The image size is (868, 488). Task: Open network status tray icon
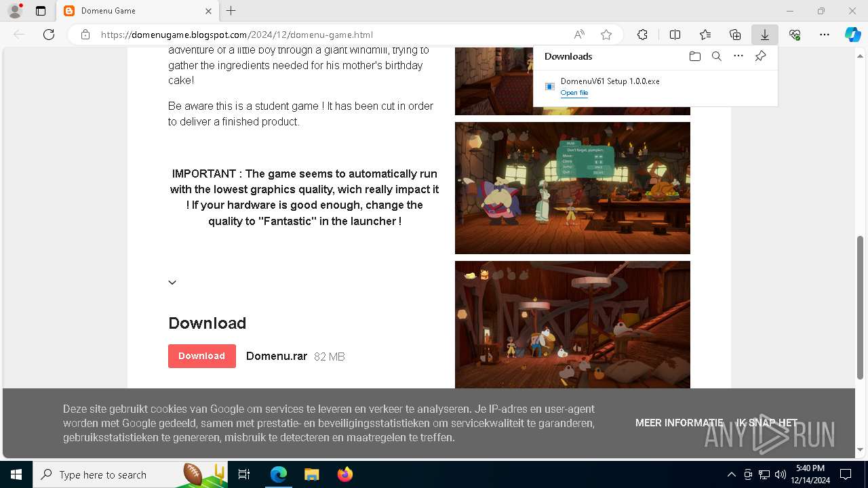point(764,474)
